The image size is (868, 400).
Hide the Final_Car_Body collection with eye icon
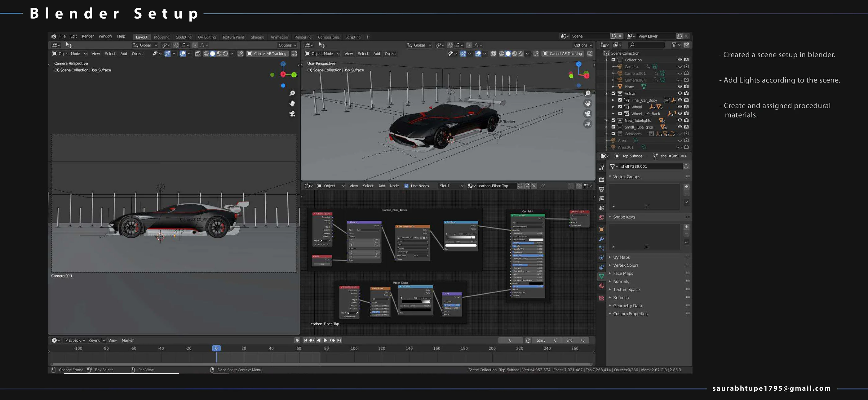point(680,100)
